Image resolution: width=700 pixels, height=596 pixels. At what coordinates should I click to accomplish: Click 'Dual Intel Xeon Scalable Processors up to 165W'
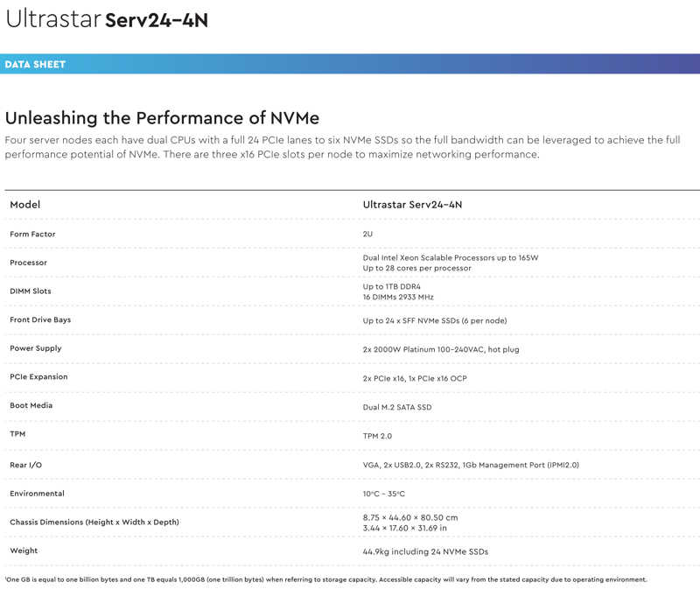(451, 257)
